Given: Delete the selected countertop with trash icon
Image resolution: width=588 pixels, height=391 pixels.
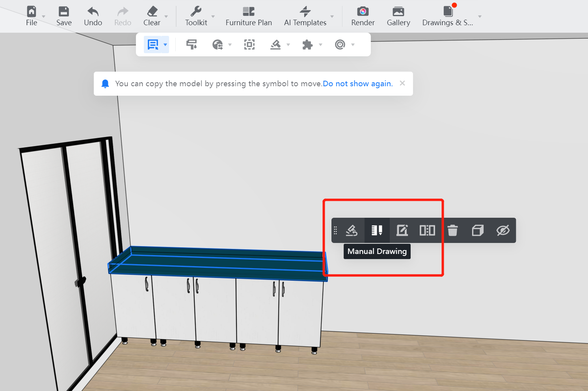Looking at the screenshot, I should [x=452, y=230].
